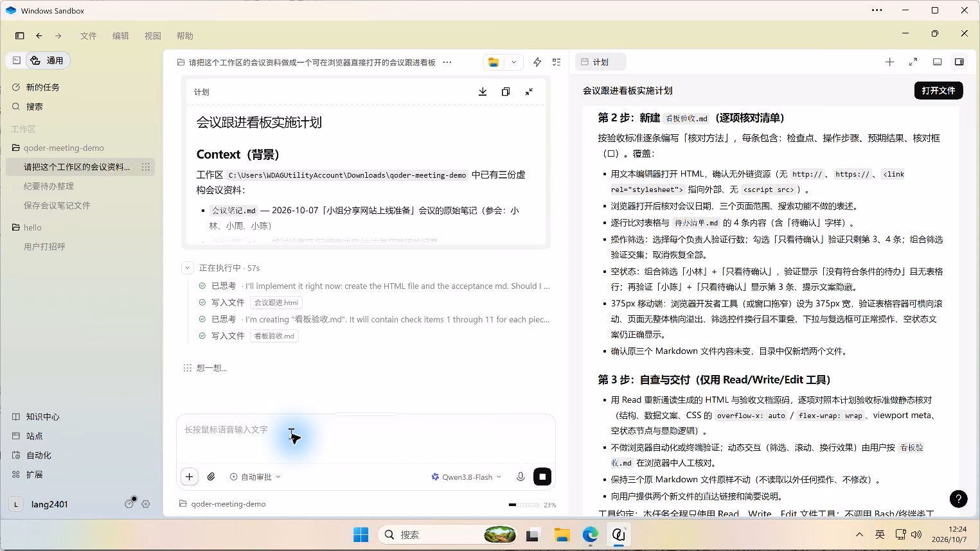Select the hello workspace folder
This screenshot has width=980, height=551.
click(x=33, y=227)
